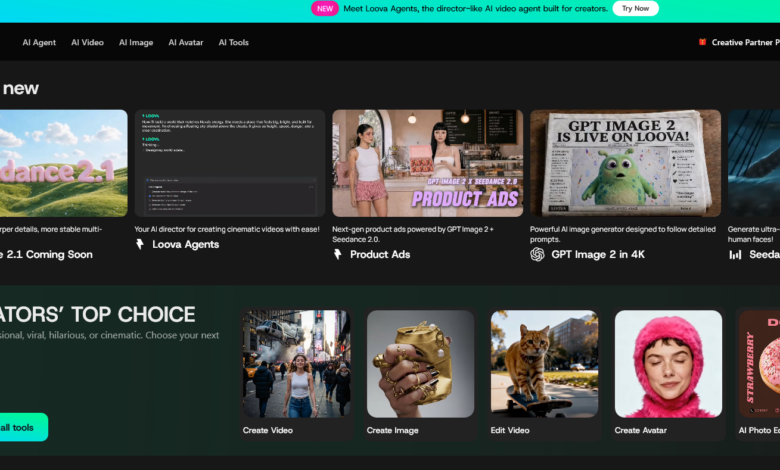The height and width of the screenshot is (470, 780).
Task: Click the all tools green button
Action: pyautogui.click(x=24, y=427)
